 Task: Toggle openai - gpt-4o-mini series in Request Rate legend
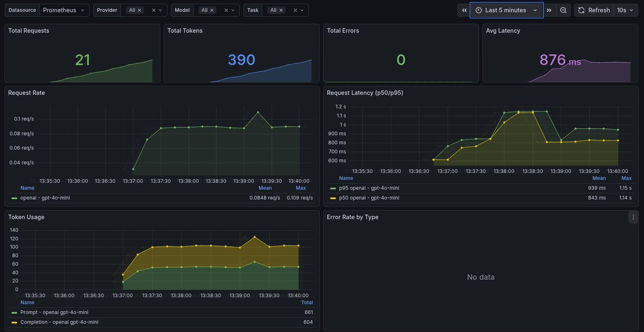[x=45, y=198]
